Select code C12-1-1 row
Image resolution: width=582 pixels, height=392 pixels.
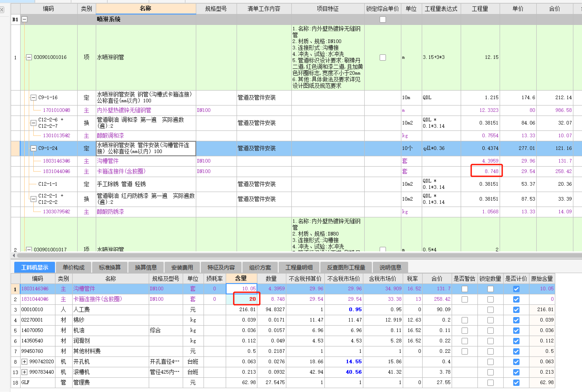pos(48,184)
